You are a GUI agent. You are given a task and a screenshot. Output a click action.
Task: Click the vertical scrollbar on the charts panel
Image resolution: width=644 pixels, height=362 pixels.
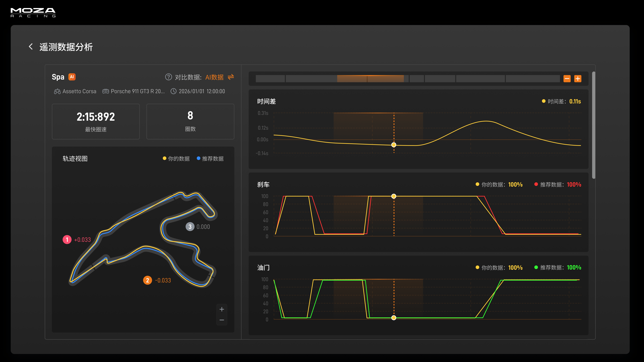pos(593,125)
